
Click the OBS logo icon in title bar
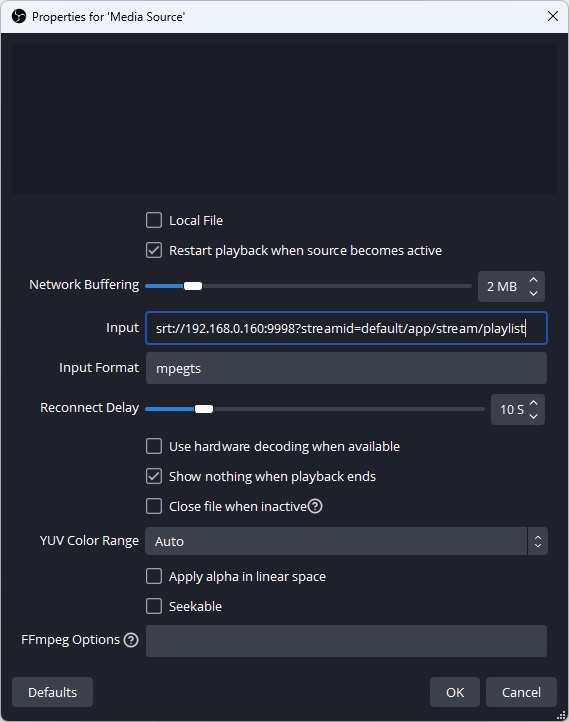click(x=19, y=17)
